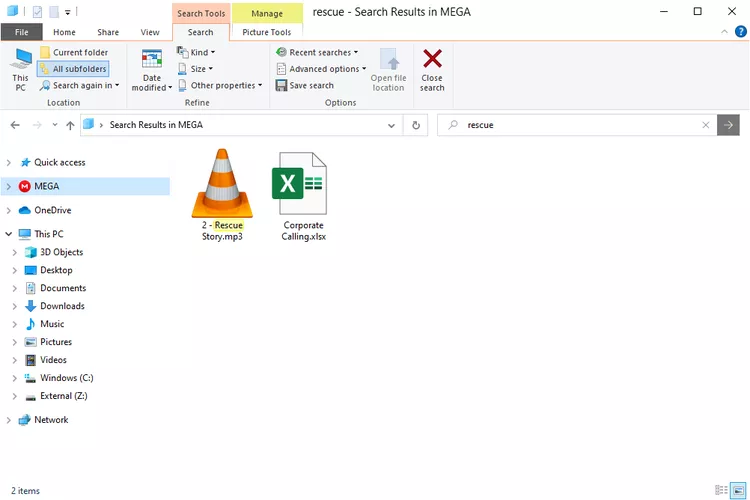Viewport: 750px width, 500px height.
Task: Collapse the This PC node
Action: pos(9,234)
